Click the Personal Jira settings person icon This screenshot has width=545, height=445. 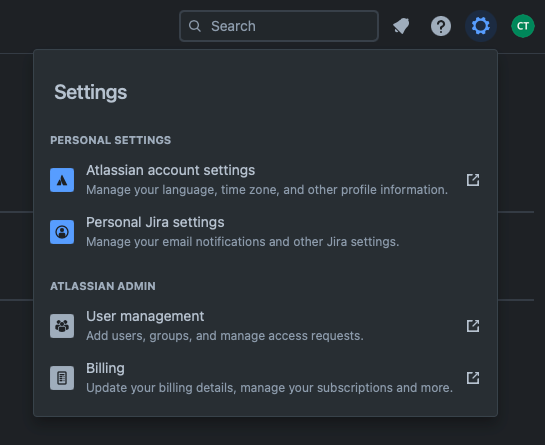62,232
